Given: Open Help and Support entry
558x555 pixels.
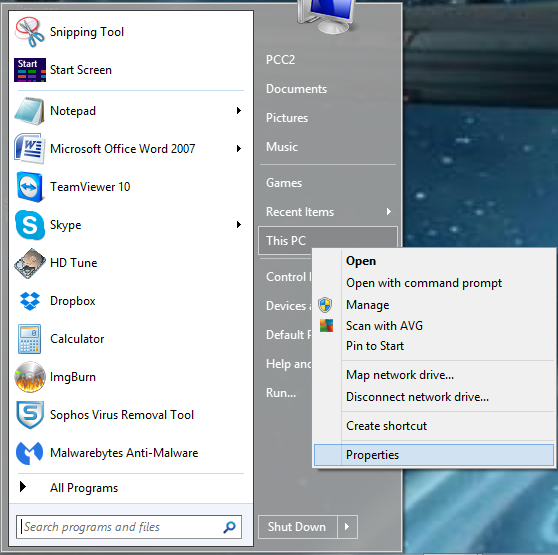Looking at the screenshot, I should click(288, 364).
